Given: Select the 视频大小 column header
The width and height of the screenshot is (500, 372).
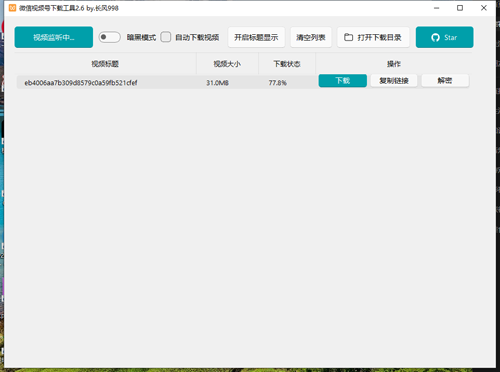Looking at the screenshot, I should (x=227, y=64).
